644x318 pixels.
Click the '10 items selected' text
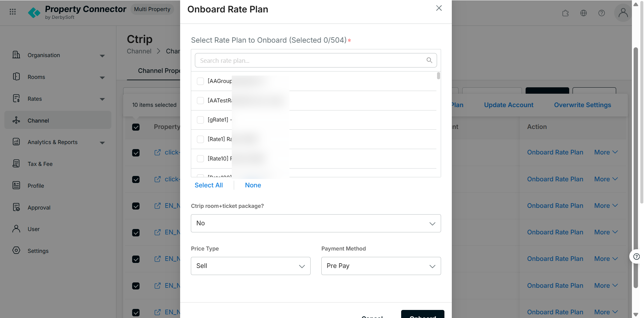coord(154,105)
